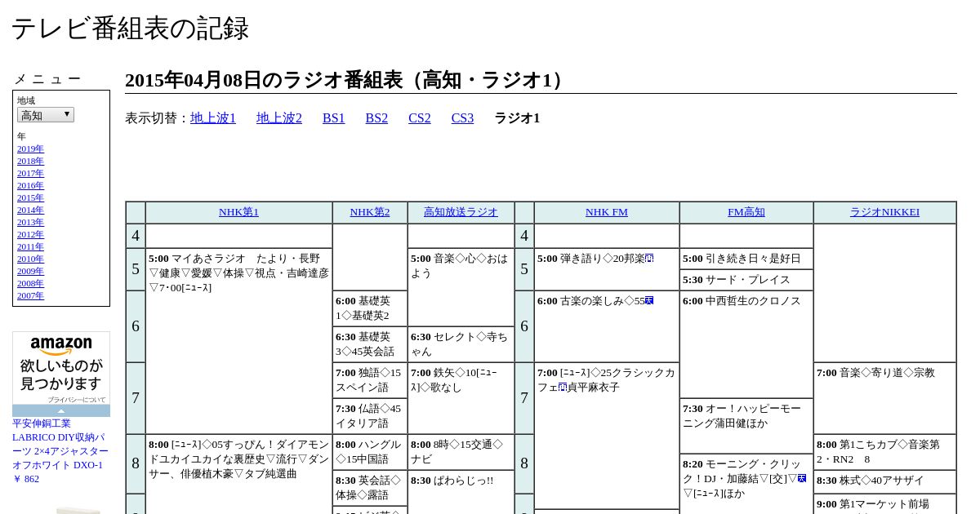Switch to the CS2 listing
Screen dimensions: 980x514
[420, 118]
